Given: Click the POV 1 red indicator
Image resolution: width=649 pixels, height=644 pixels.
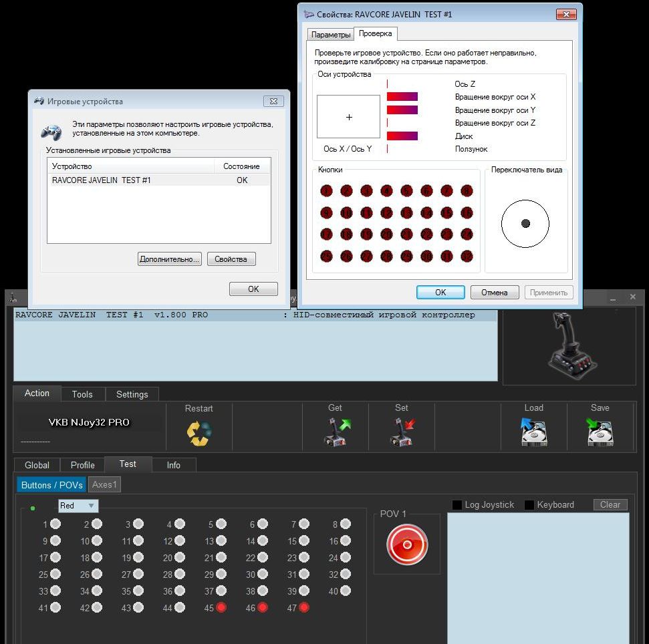Looking at the screenshot, I should 407,544.
